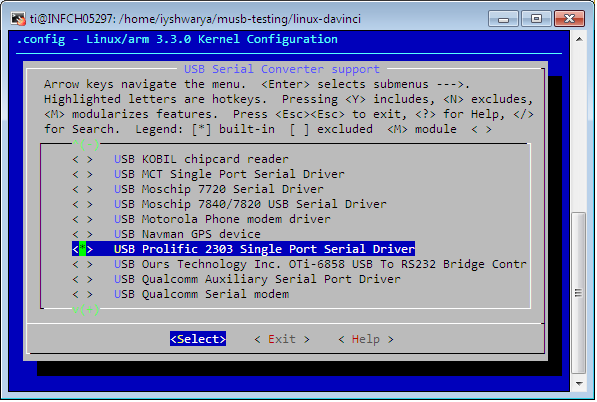Click the window title path text
Screen dimensions: 597x402
point(195,19)
